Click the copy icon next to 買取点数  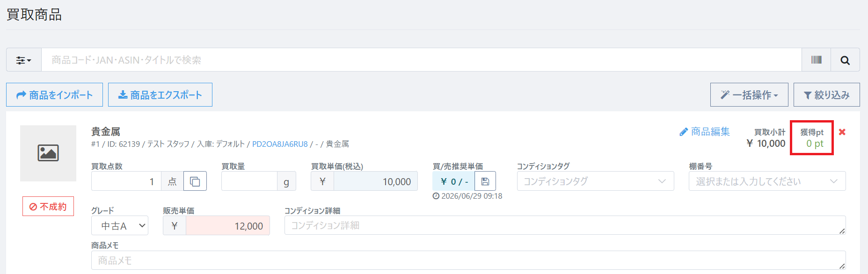(195, 181)
